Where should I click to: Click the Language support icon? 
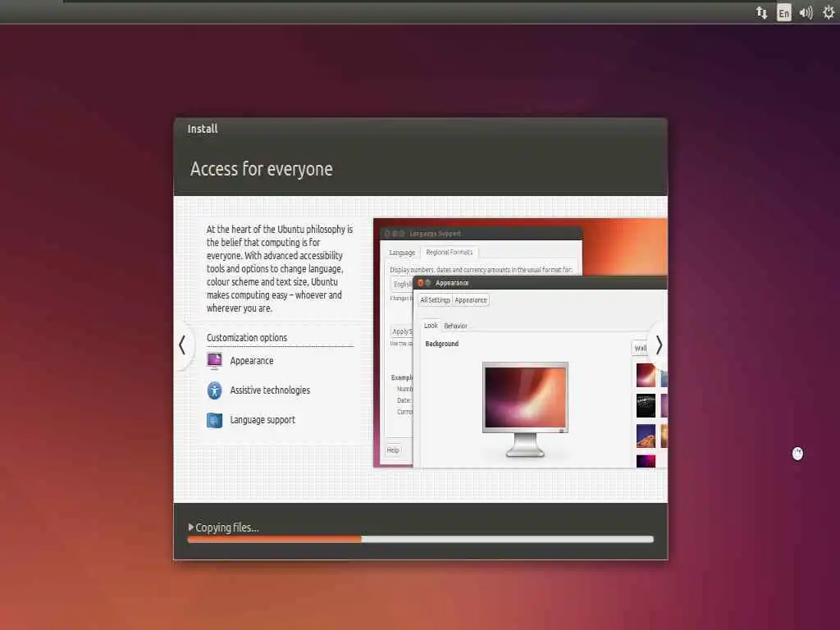pyautogui.click(x=214, y=420)
